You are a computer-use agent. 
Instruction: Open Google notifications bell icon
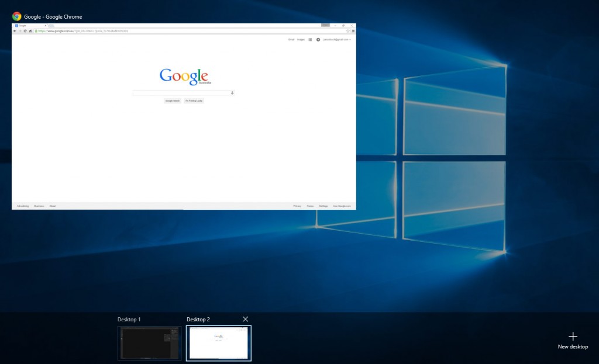point(318,40)
